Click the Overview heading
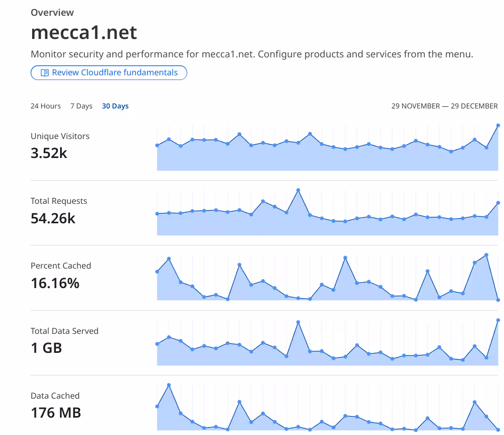The height and width of the screenshot is (435, 504). click(52, 12)
